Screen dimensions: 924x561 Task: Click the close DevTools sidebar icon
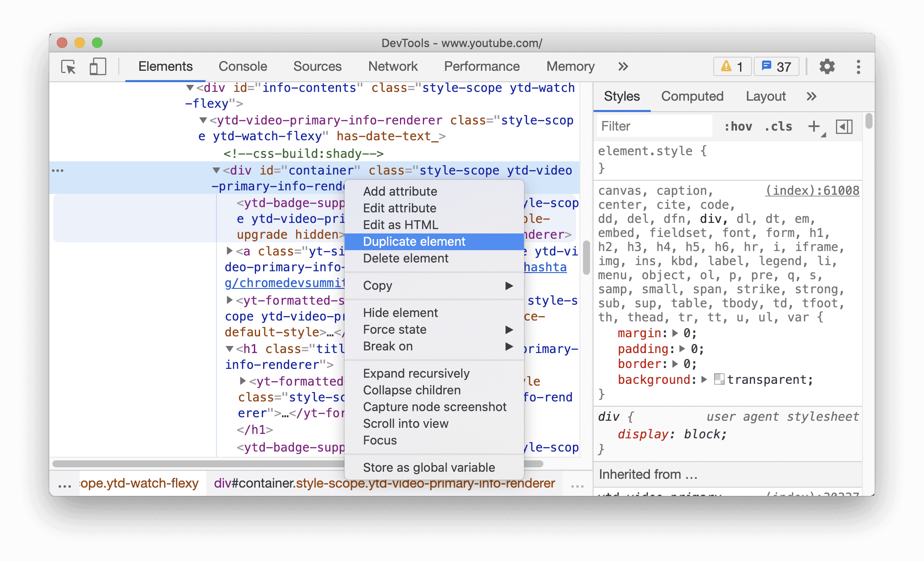[846, 126]
